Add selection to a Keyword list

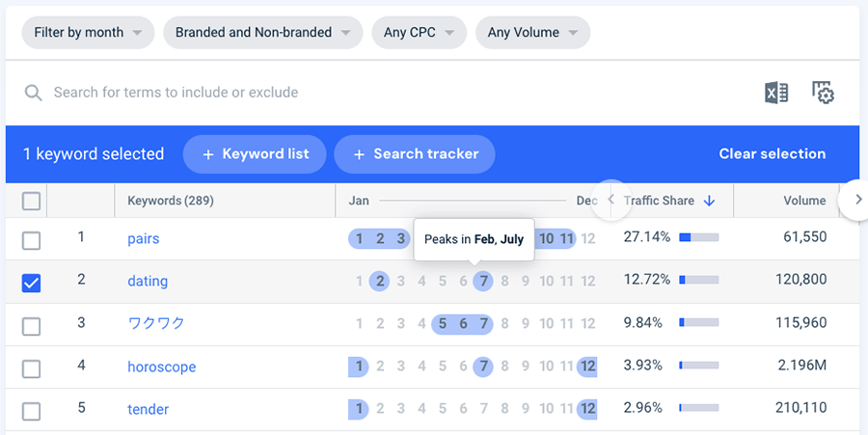point(255,154)
